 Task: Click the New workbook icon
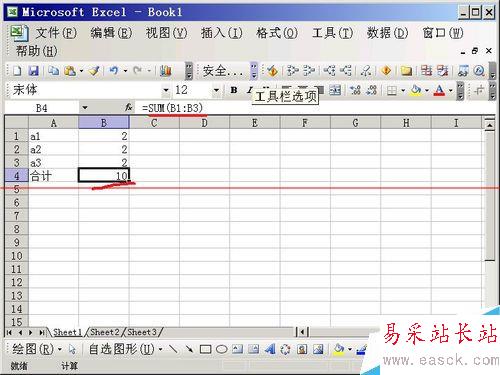pos(17,71)
